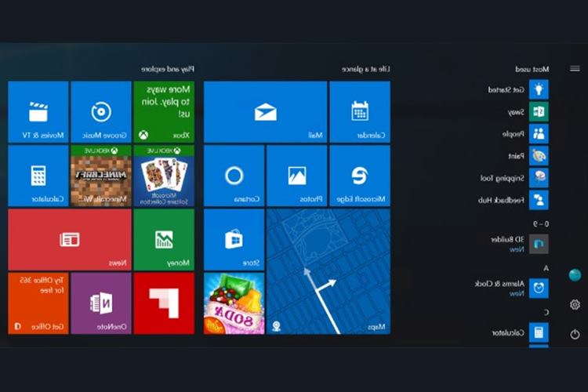Click the '0 – 9' list header
Screen dimensions: 588x392
click(541, 224)
